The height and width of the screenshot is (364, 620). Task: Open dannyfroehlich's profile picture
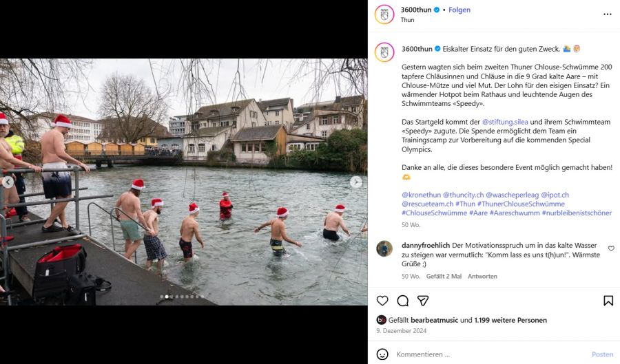(384, 248)
